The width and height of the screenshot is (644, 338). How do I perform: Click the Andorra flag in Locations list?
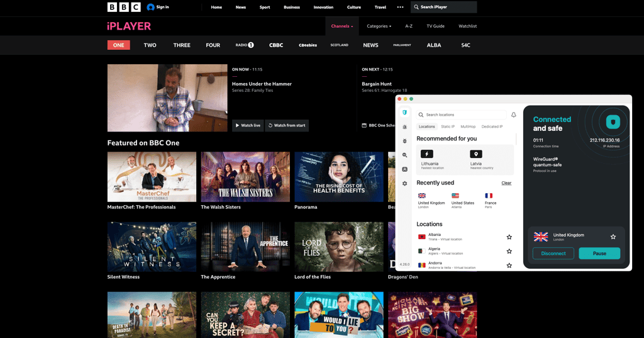coord(421,265)
